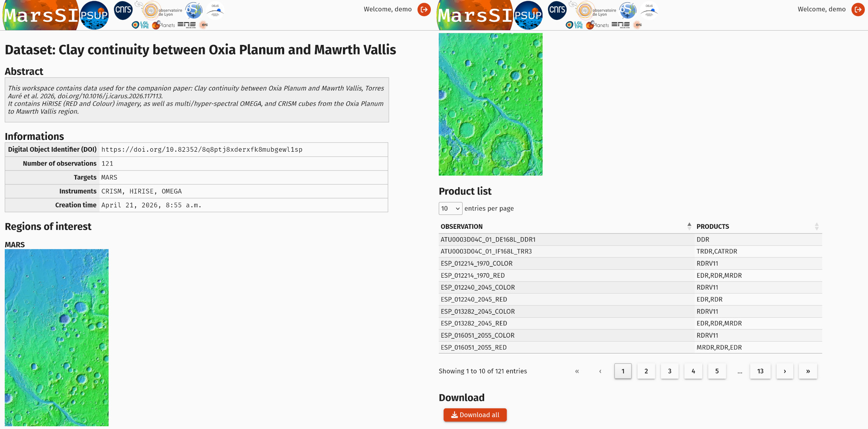Click the abstract text box
The width and height of the screenshot is (868, 429).
click(x=197, y=100)
